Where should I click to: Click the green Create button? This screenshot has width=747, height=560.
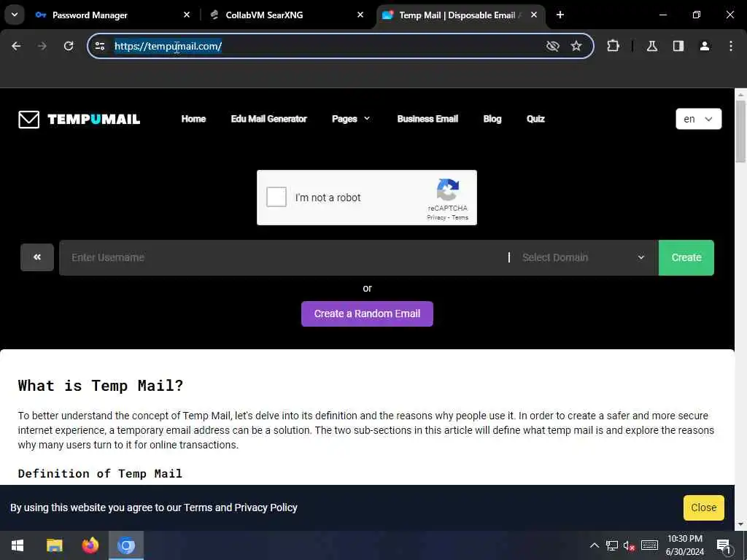coord(686,257)
